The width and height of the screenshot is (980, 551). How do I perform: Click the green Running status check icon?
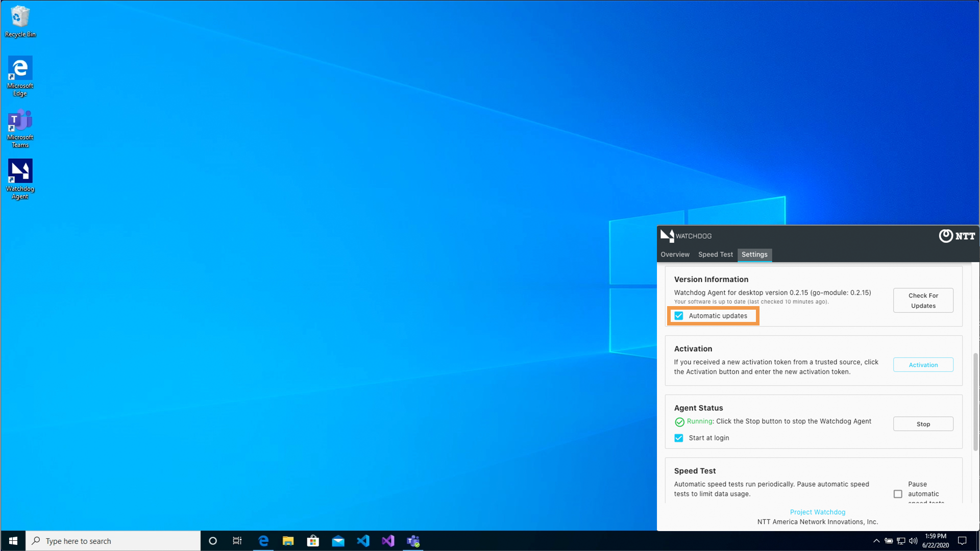679,422
